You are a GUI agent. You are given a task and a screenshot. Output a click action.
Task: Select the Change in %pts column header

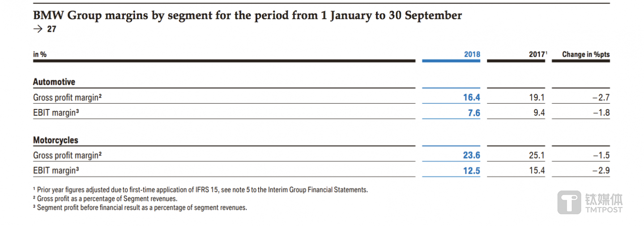tap(586, 54)
